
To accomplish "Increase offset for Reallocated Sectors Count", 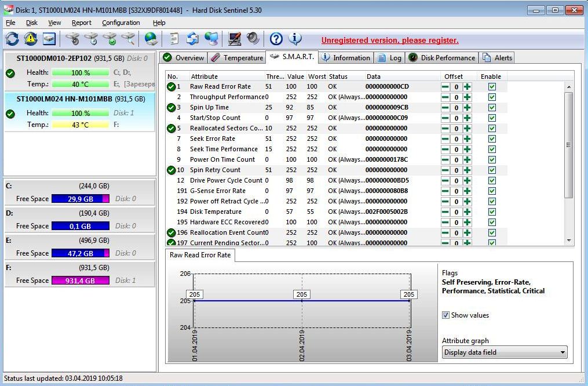I will pos(468,129).
